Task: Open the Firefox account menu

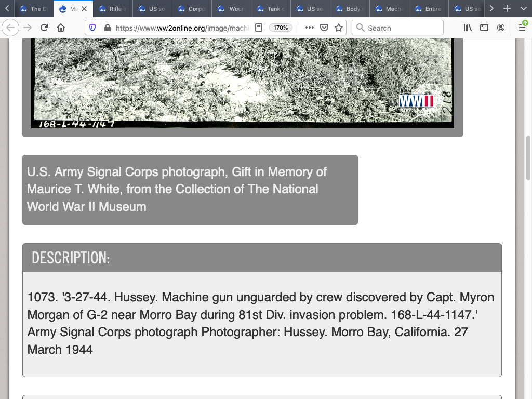Action: [501, 28]
